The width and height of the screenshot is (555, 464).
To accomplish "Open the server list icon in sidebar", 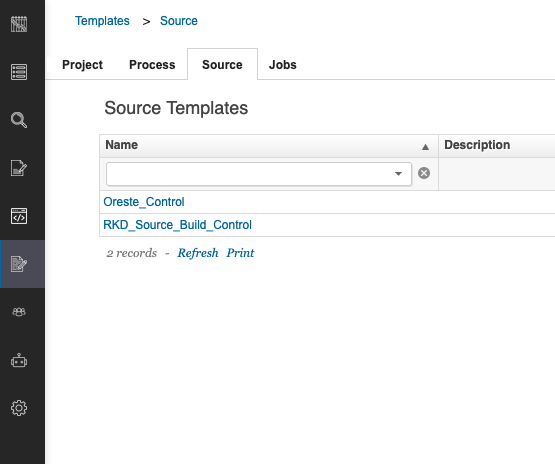I will pos(19,72).
